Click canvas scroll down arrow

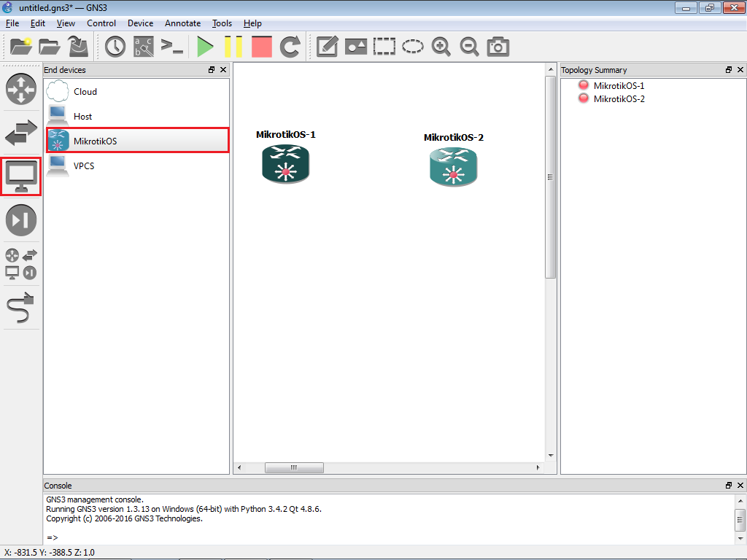tap(551, 456)
